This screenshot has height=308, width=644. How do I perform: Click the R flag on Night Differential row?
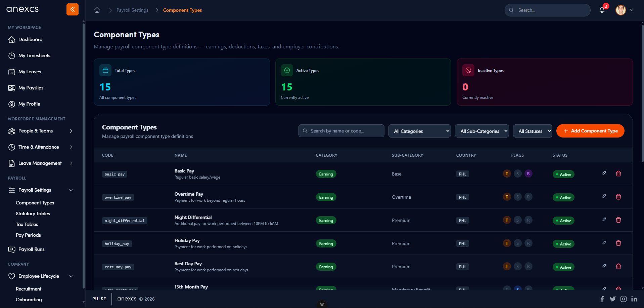pyautogui.click(x=528, y=220)
